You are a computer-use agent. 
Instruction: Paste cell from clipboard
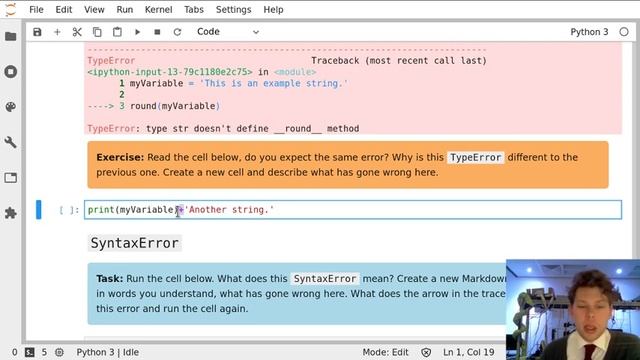pos(117,32)
